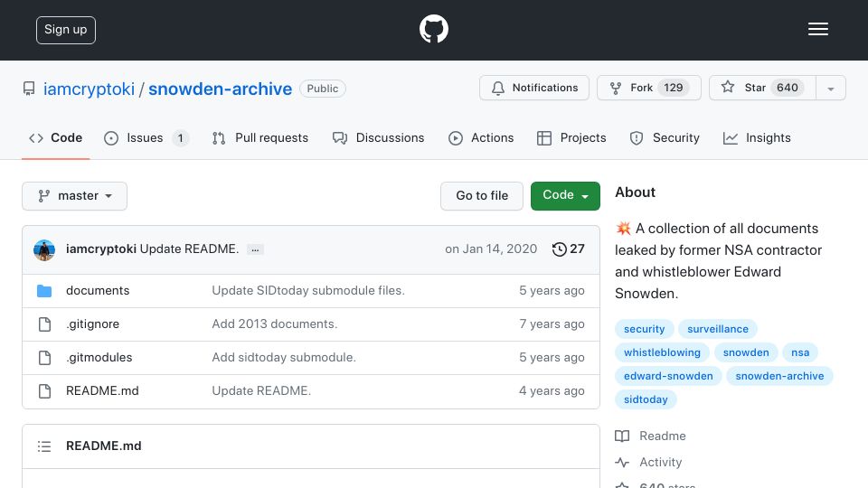Click the star count 640
The width and height of the screenshot is (868, 488).
[788, 88]
